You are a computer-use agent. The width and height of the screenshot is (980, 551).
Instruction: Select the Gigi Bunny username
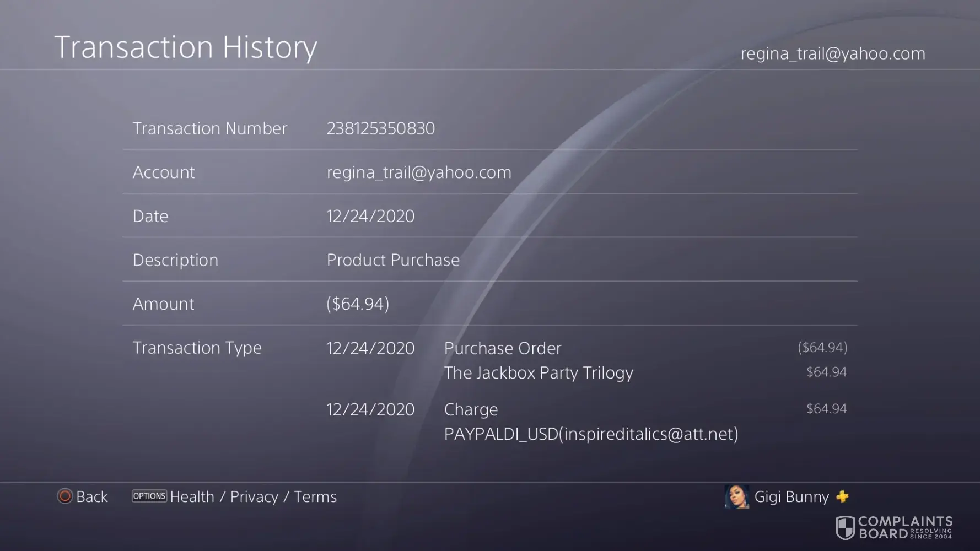tap(791, 497)
